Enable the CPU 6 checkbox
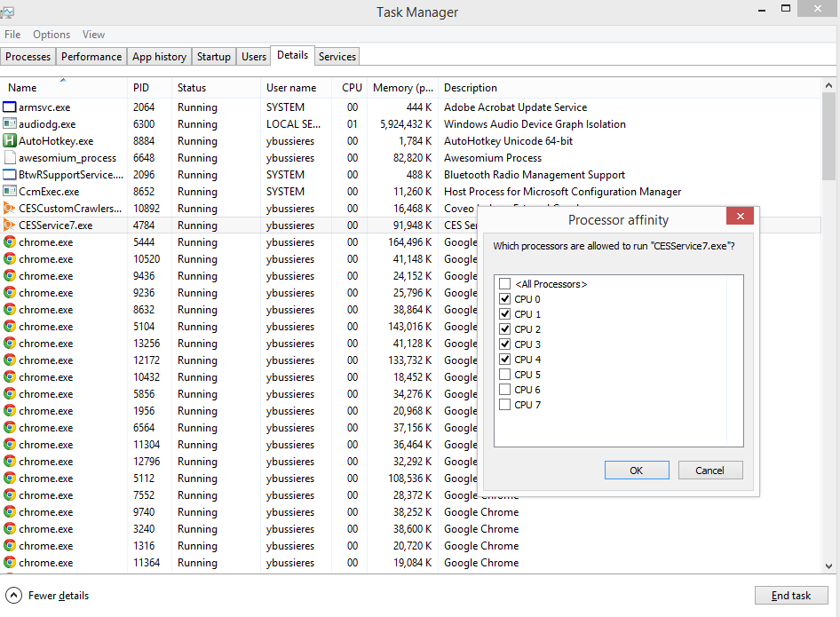The height and width of the screenshot is (617, 840). [504, 389]
